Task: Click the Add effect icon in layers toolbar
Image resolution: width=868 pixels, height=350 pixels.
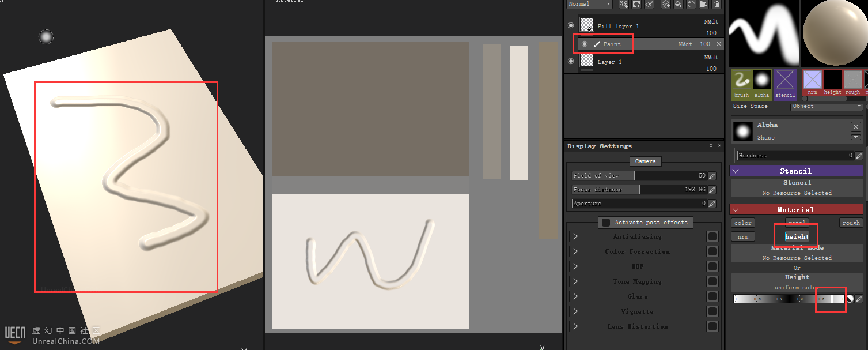Action: click(624, 4)
